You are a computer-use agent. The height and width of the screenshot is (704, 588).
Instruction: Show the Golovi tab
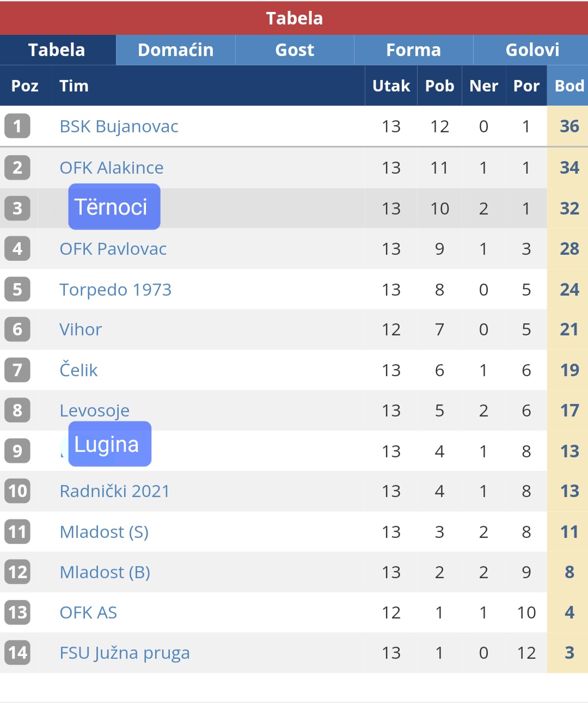coord(531,50)
